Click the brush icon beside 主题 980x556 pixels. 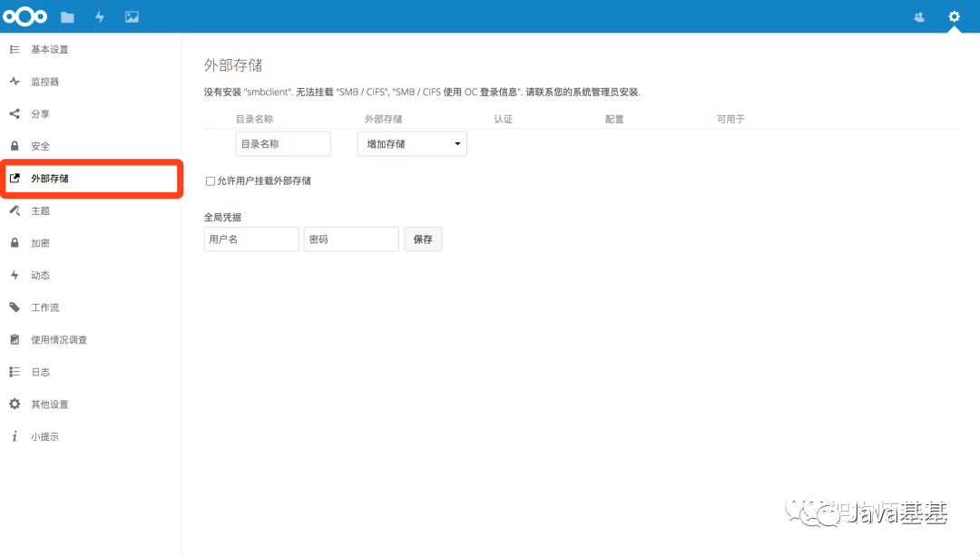[15, 210]
